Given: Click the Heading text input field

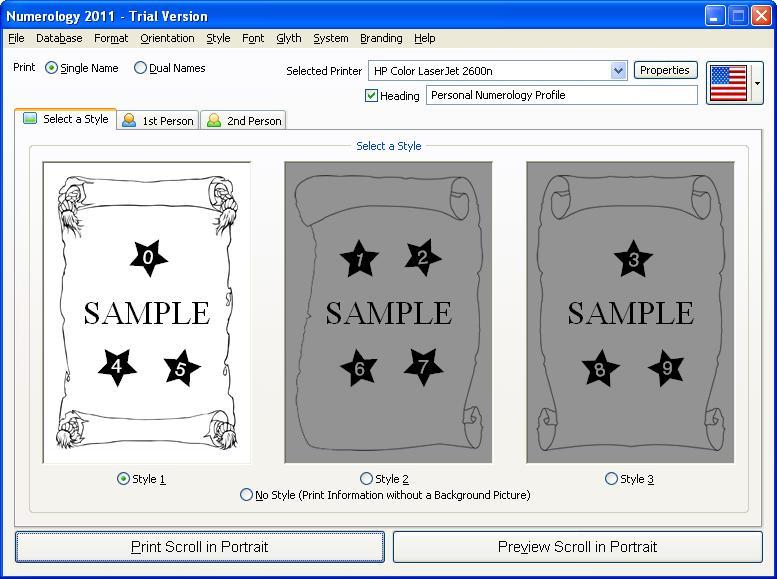Looking at the screenshot, I should [x=561, y=96].
